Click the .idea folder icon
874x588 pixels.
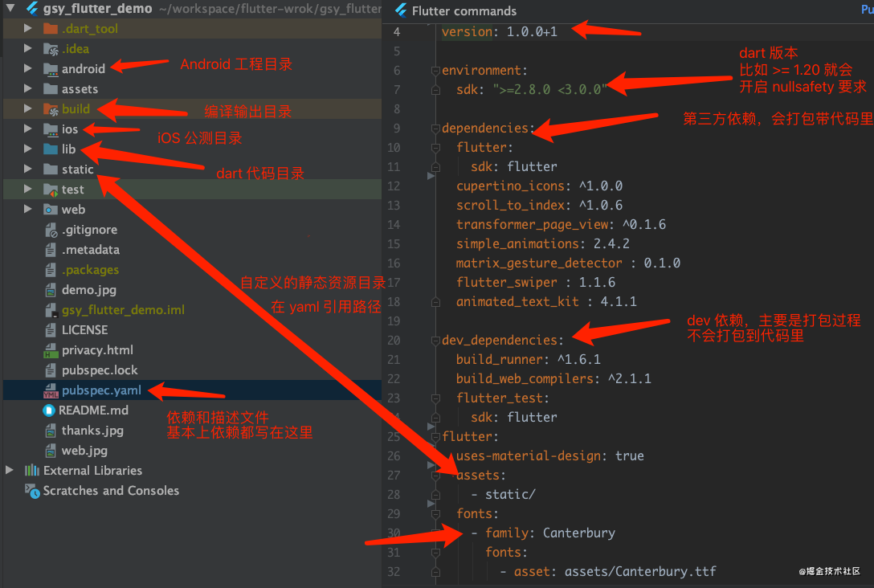click(51, 49)
